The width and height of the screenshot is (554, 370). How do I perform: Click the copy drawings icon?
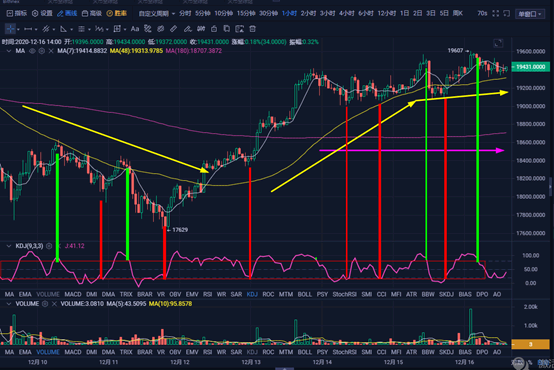pyautogui.click(x=226, y=29)
